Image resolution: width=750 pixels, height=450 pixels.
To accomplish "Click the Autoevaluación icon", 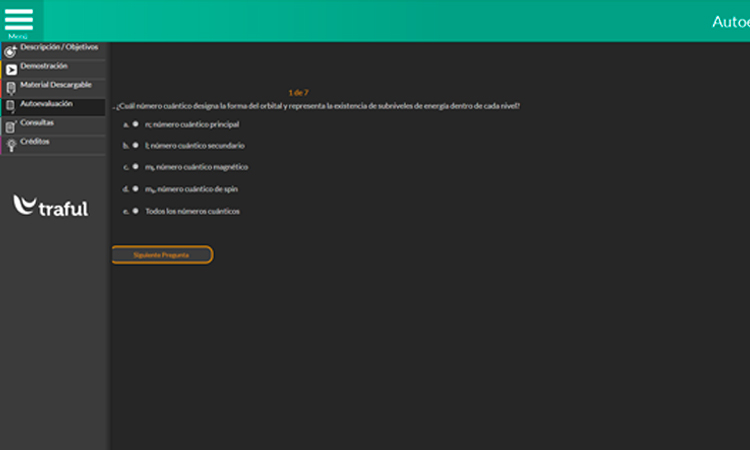I will [10, 106].
